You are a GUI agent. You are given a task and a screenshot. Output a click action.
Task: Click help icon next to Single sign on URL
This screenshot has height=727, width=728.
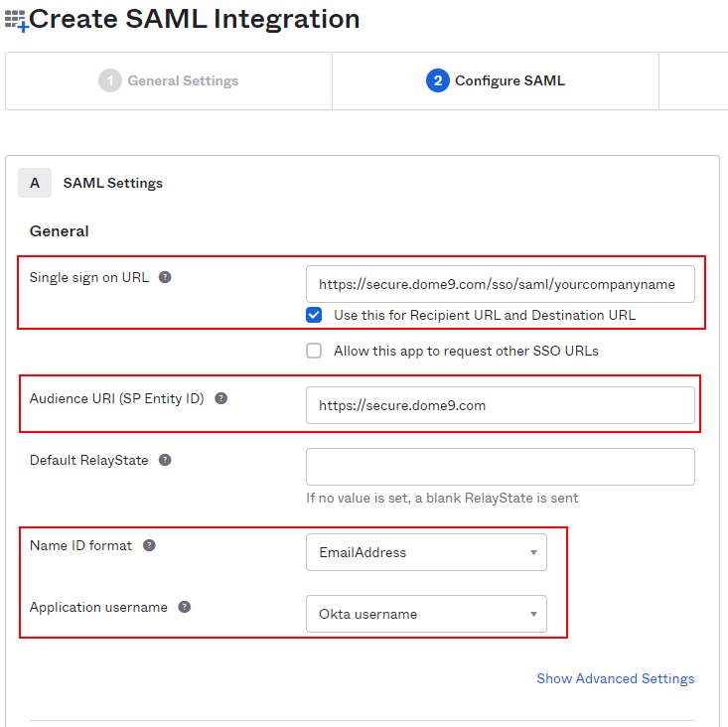[165, 277]
